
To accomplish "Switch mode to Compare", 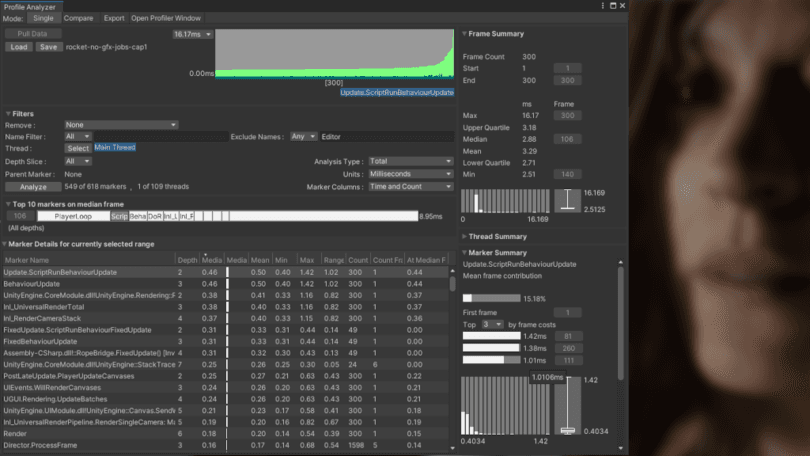I will (78, 18).
